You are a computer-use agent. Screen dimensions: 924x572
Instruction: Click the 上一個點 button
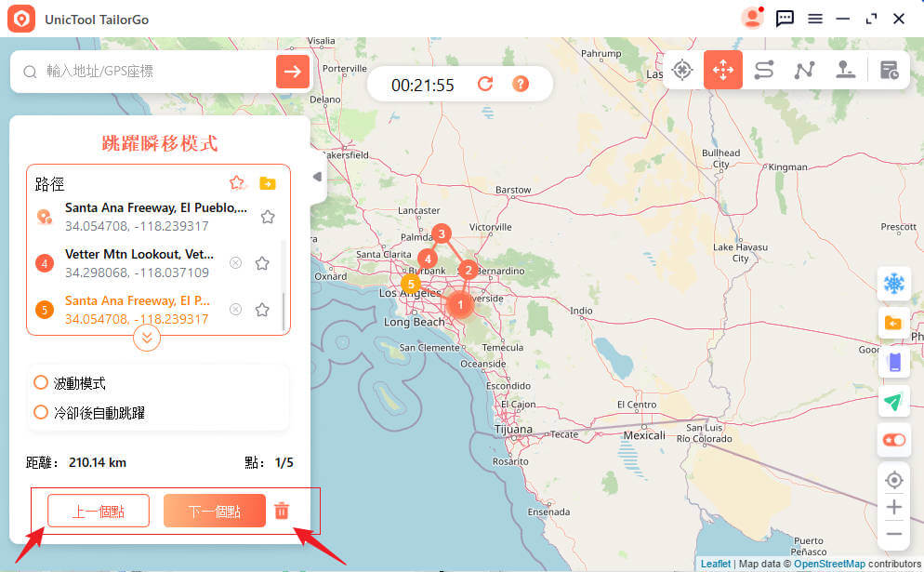tap(99, 511)
